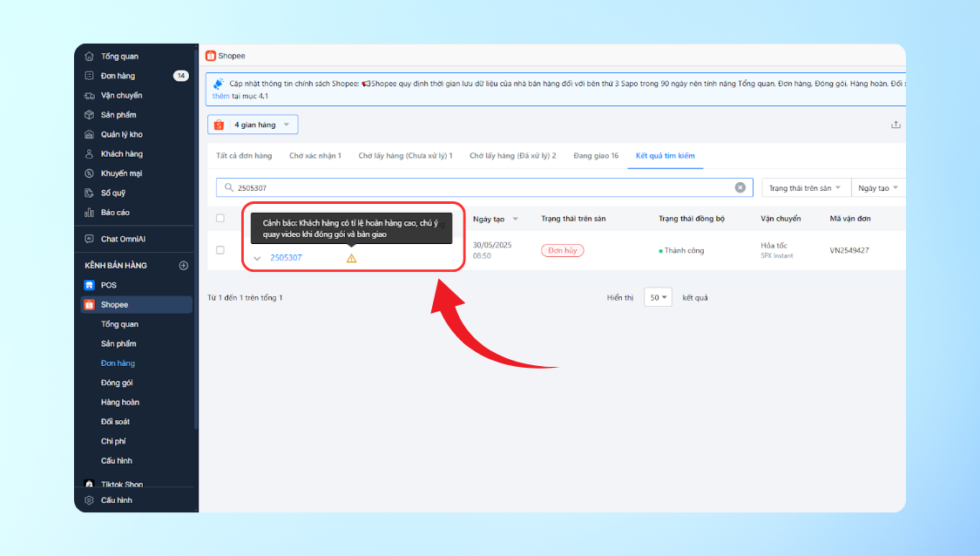The width and height of the screenshot is (980, 556).
Task: Click the Shopee channel icon in sidebar
Action: click(x=89, y=305)
